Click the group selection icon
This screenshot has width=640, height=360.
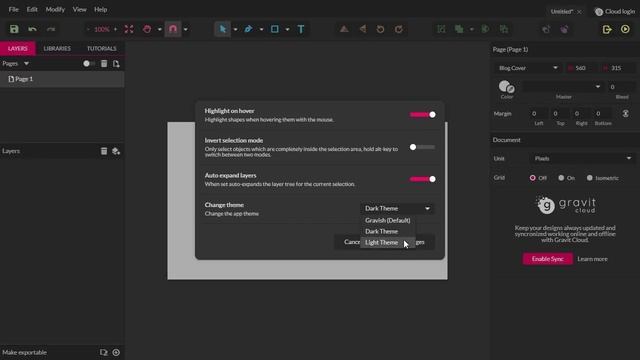coord(441,29)
